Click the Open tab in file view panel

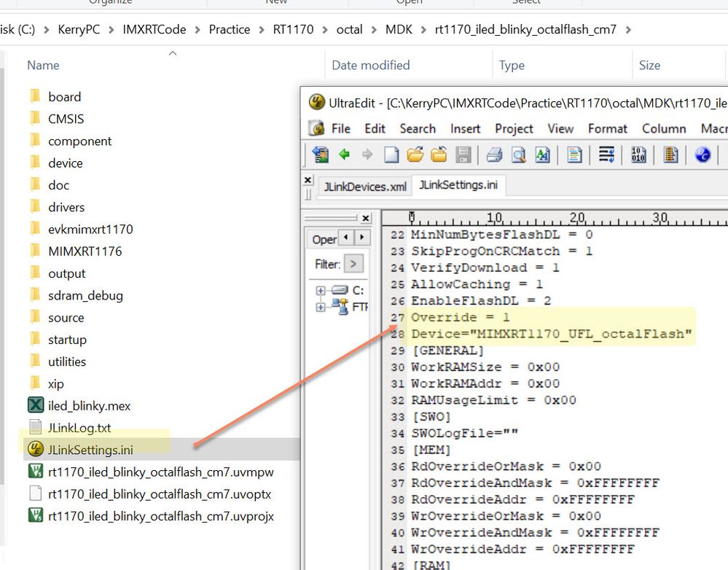click(x=324, y=240)
